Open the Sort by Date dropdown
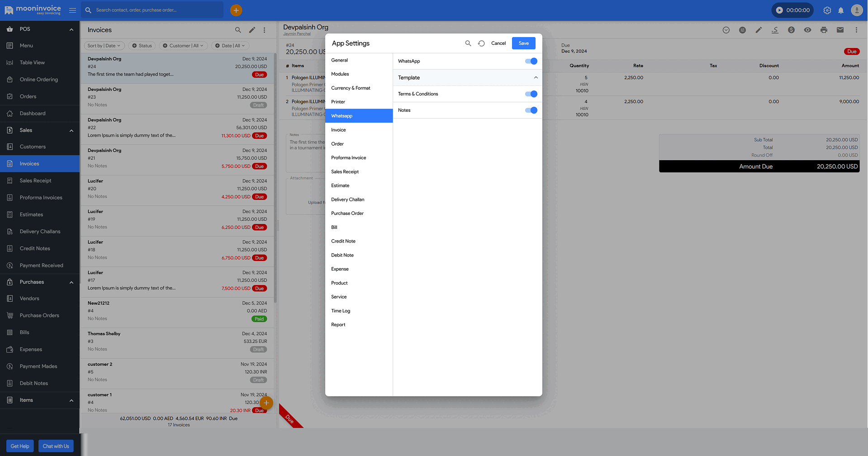The height and width of the screenshot is (456, 868). 104,46
